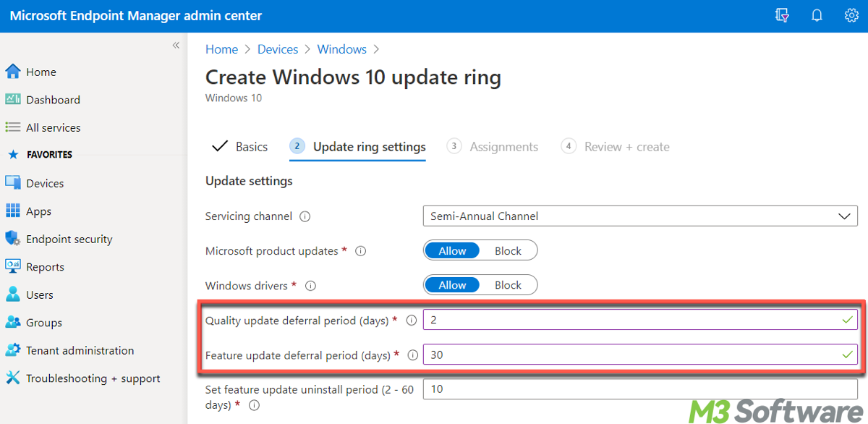Click the Create Windows 10 update ring heading
Screen dimensions: 868x424
[x=353, y=77]
